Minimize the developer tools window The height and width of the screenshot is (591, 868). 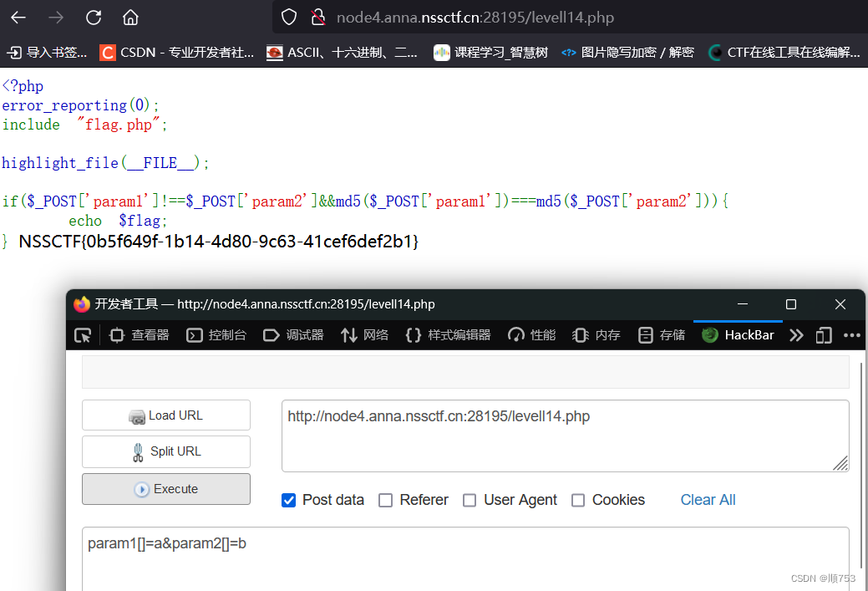point(743,304)
